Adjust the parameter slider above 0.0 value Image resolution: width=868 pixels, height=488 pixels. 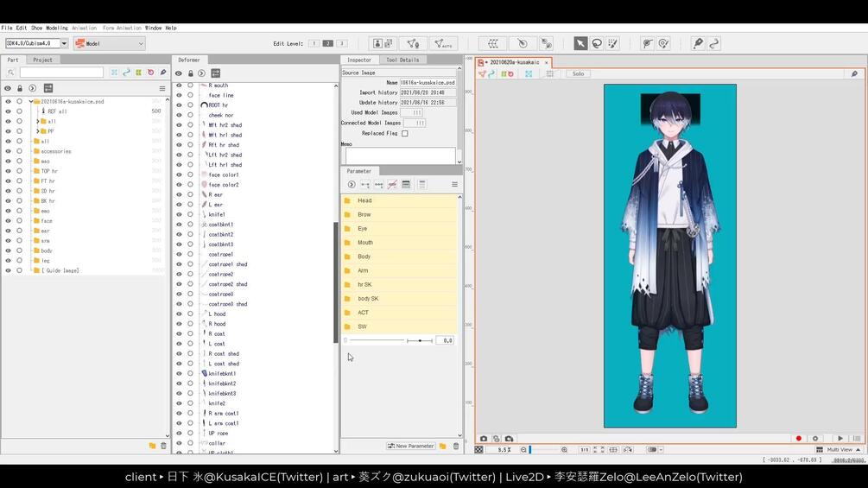pyautogui.click(x=419, y=341)
